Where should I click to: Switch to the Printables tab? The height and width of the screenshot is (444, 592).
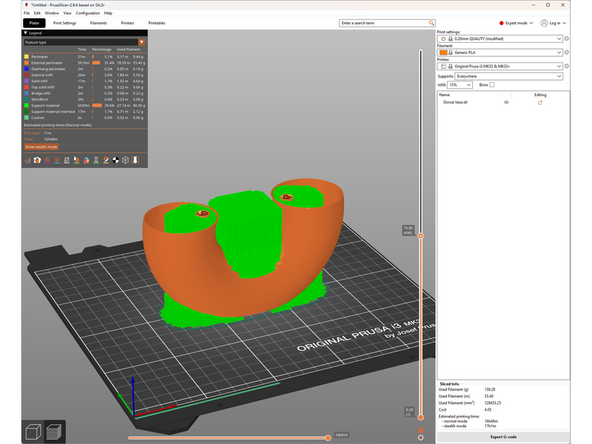[157, 23]
